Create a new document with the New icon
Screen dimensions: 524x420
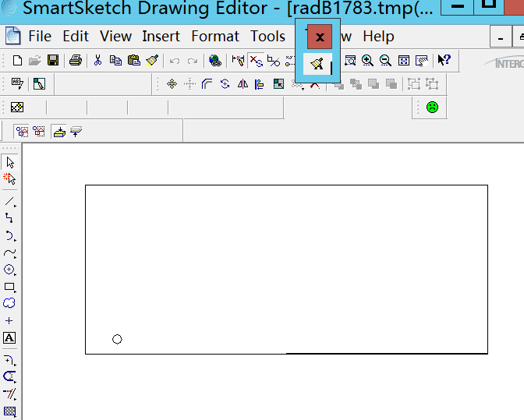coord(17,61)
